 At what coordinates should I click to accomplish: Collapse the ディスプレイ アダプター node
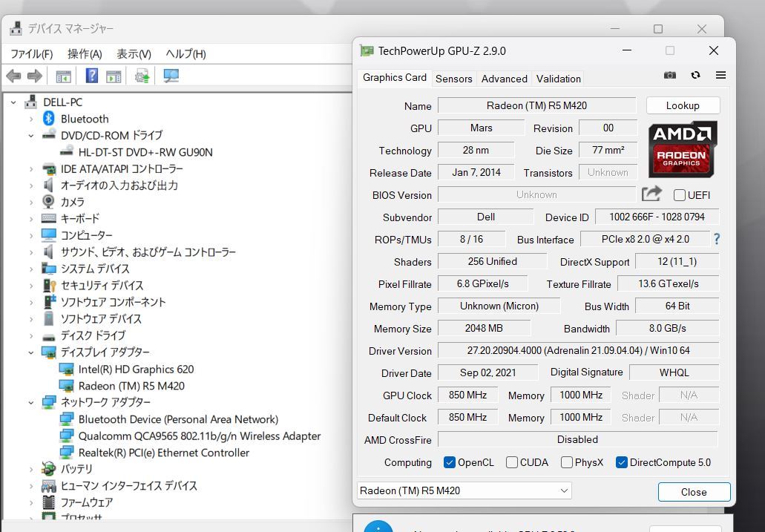click(31, 352)
